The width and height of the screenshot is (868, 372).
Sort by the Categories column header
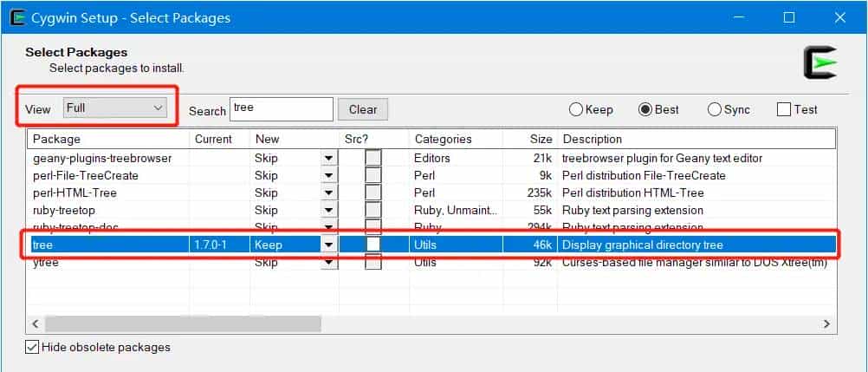click(x=456, y=139)
